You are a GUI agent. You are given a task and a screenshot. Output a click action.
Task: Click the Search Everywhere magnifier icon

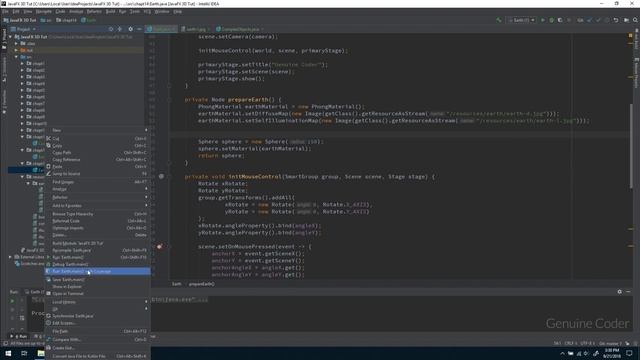(x=635, y=20)
